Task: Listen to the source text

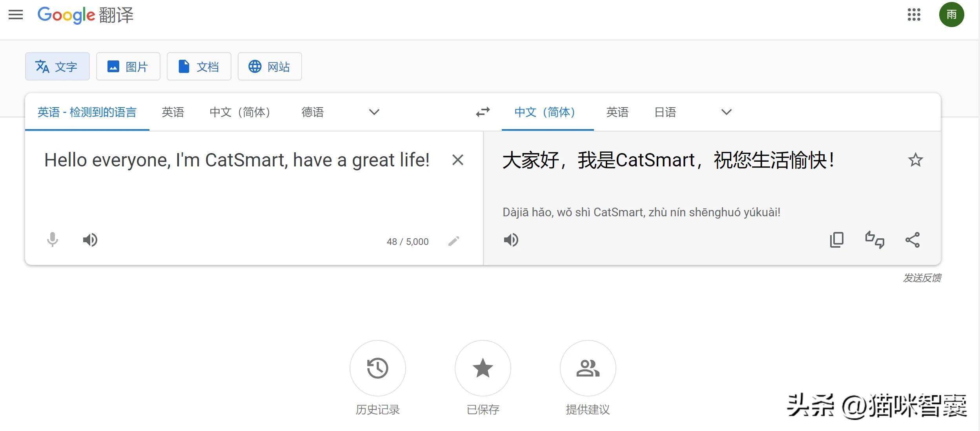Action: click(x=90, y=239)
